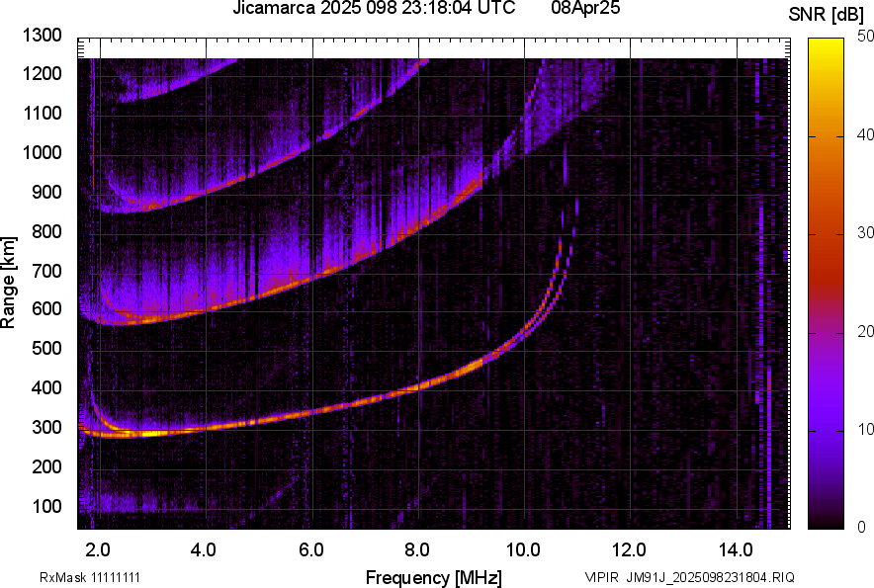Click frequency tick label '2.0'
This screenshot has width=874, height=588.
pyautogui.click(x=98, y=550)
